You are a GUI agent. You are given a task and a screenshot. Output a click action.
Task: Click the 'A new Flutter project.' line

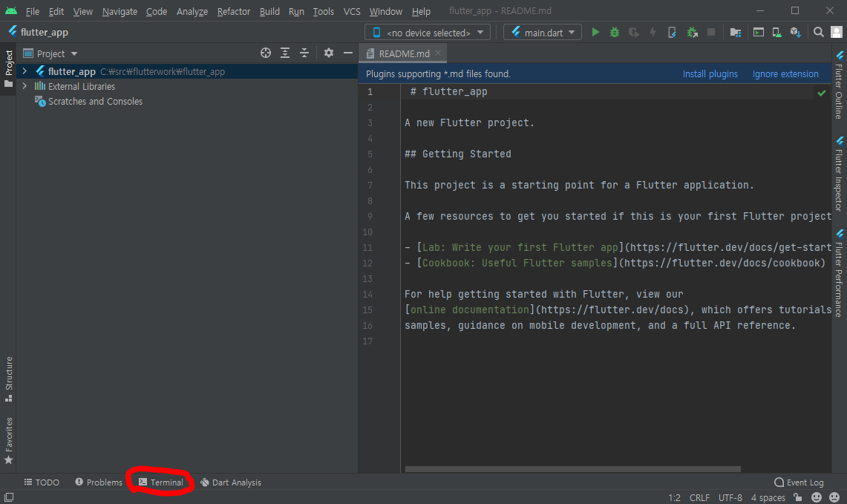point(469,122)
